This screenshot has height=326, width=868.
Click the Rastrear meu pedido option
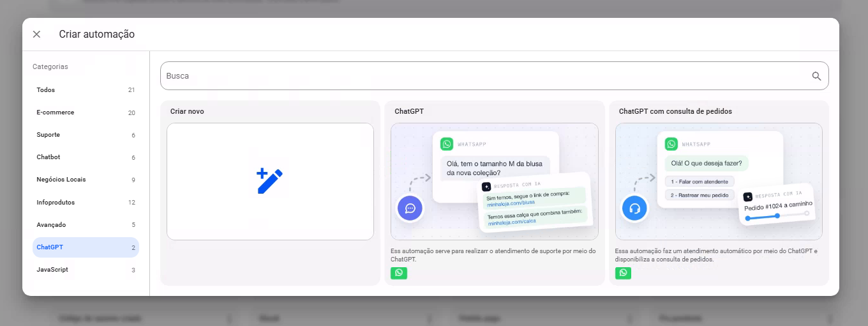tap(698, 195)
